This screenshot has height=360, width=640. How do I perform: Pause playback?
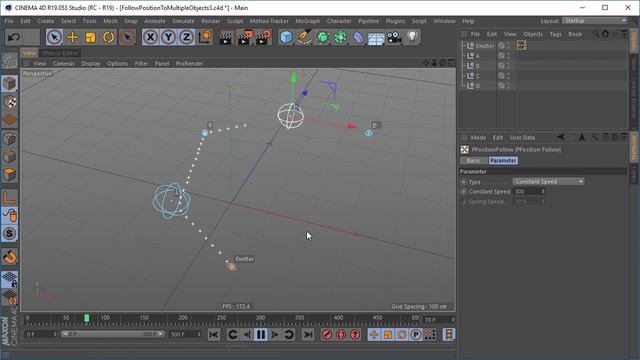click(x=260, y=335)
